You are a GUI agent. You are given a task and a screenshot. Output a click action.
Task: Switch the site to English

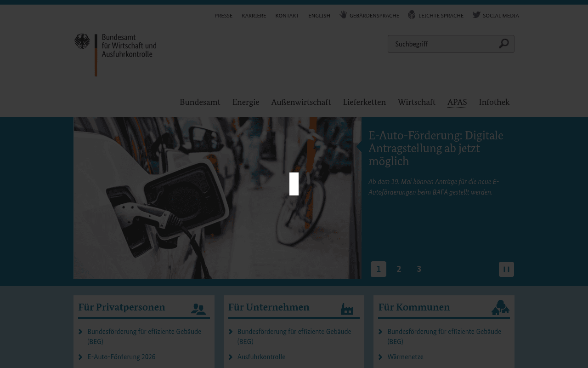(319, 16)
